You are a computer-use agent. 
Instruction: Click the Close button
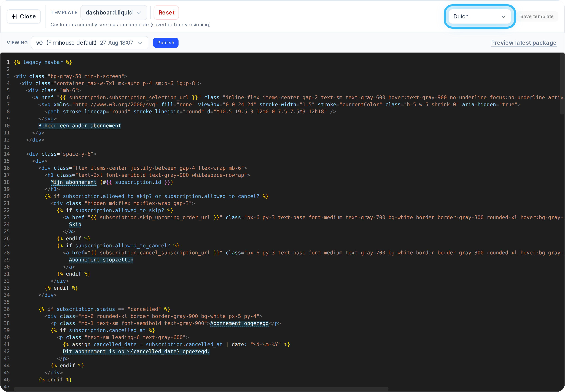point(24,16)
